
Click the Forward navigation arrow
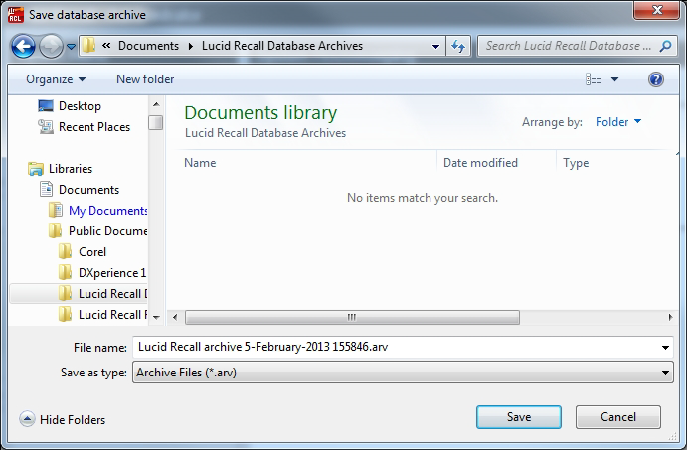(x=51, y=46)
